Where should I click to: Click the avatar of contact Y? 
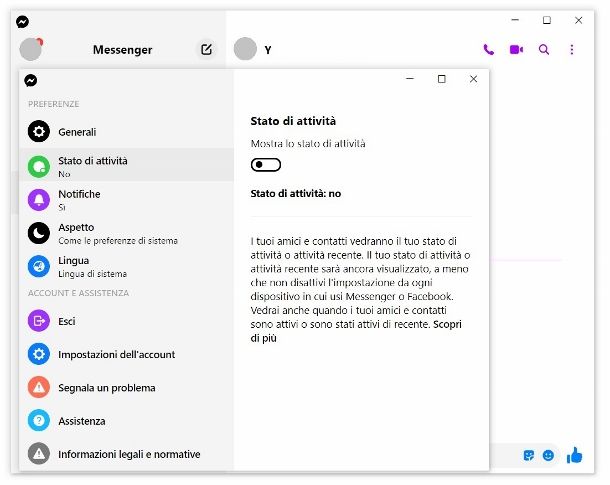[245, 49]
